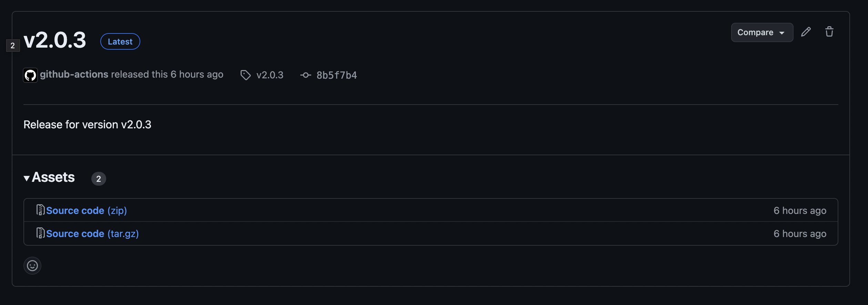Open the v2.0.3 tag link
868x305 pixels.
click(x=270, y=75)
